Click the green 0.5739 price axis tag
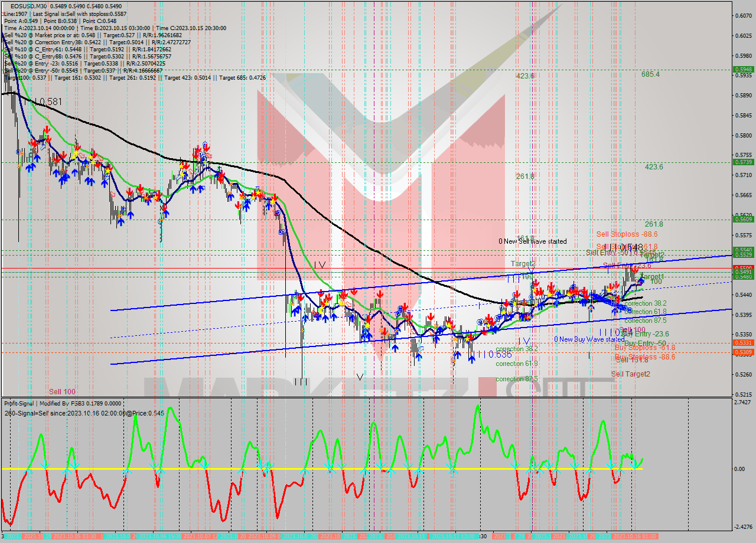 (742, 162)
